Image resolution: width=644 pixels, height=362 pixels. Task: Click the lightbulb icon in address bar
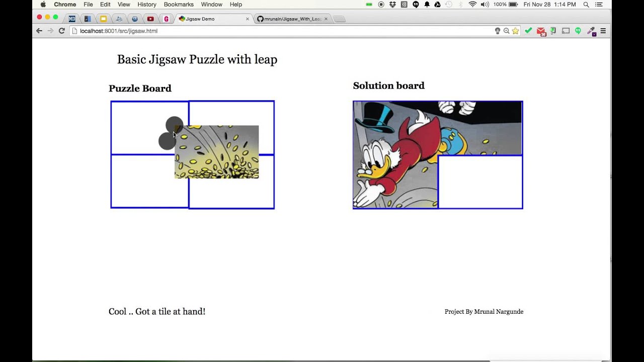point(498,31)
